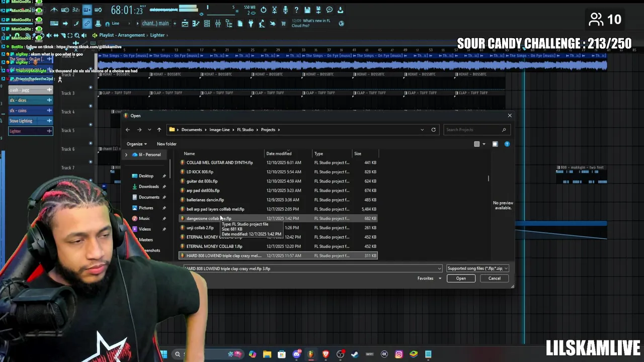Click the New folder button

click(x=167, y=144)
